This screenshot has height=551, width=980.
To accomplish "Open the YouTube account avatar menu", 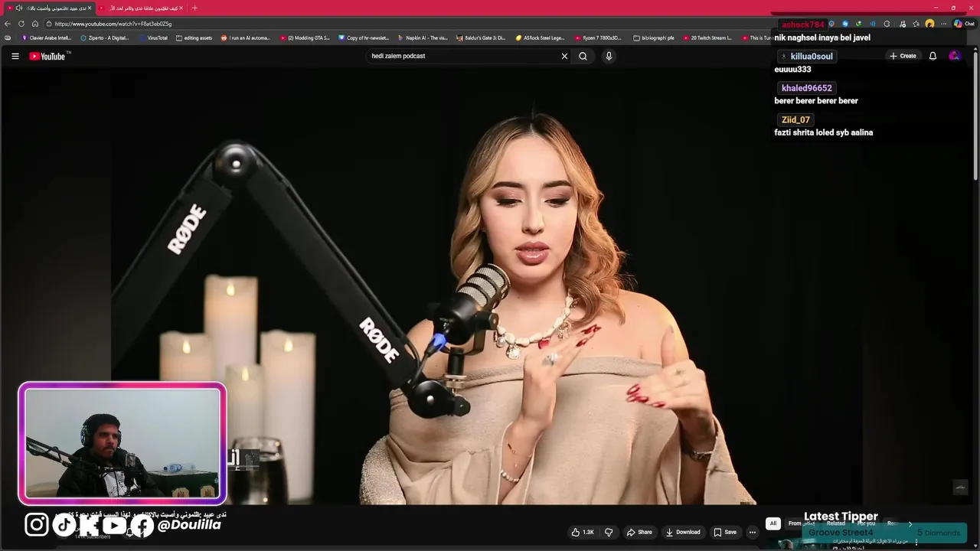I will point(954,56).
